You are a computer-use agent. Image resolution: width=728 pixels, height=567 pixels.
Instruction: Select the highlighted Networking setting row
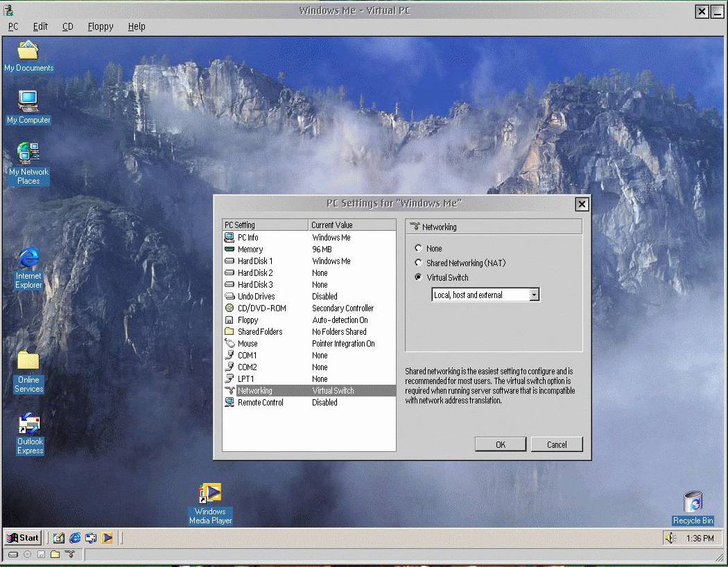[309, 391]
